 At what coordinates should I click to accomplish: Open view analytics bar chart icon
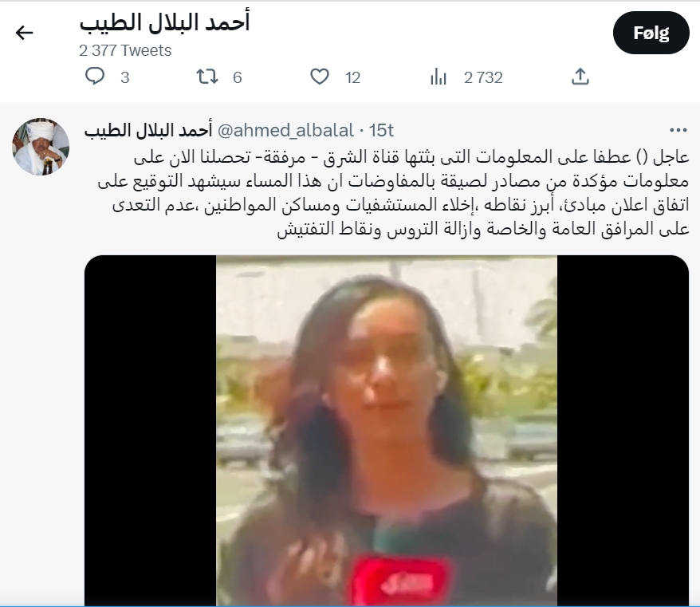coord(438,77)
